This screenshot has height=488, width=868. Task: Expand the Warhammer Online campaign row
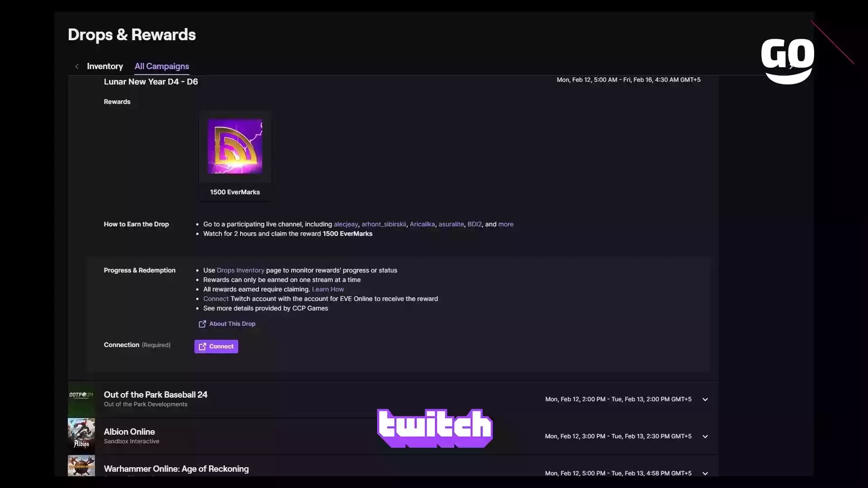coord(705,474)
